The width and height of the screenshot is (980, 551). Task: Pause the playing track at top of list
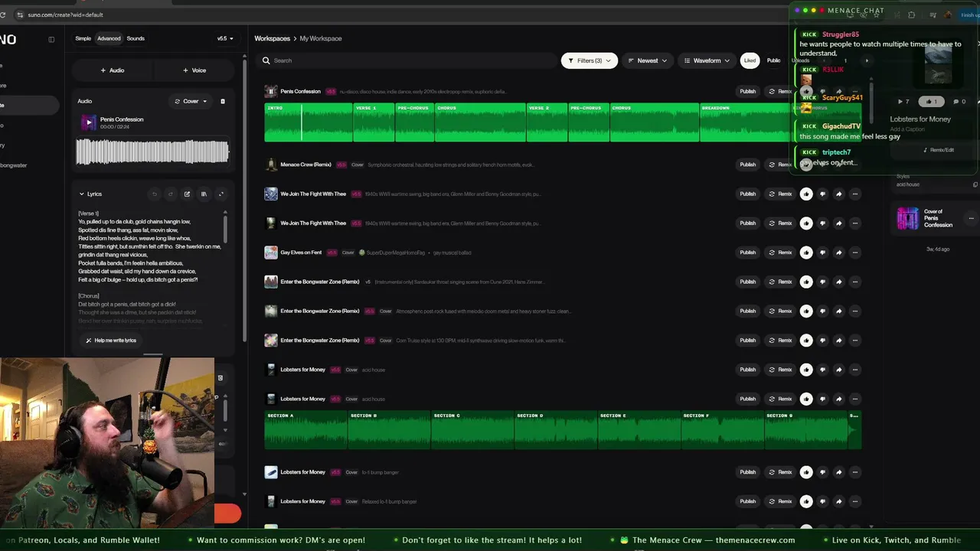tap(270, 92)
